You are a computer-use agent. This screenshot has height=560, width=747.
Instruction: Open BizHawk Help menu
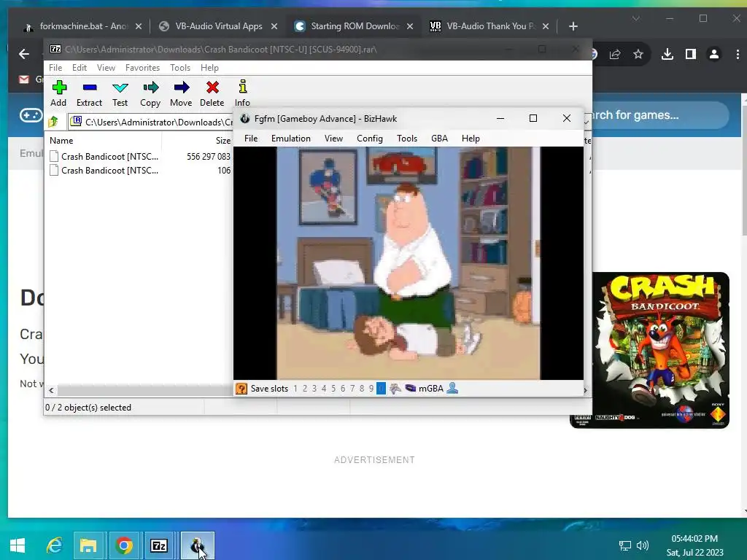(x=471, y=139)
